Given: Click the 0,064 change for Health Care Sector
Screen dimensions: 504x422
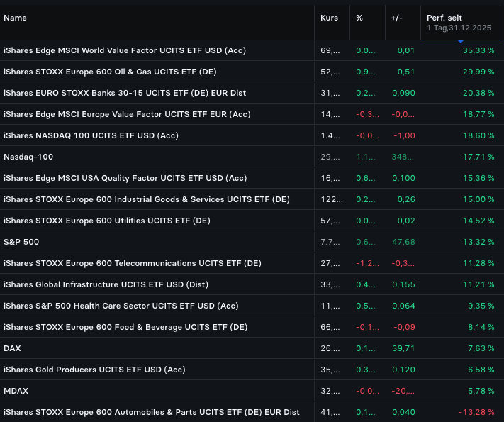Looking at the screenshot, I should (x=403, y=306).
